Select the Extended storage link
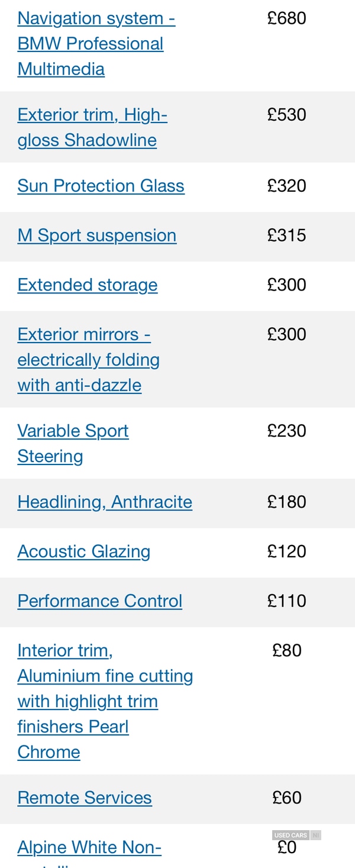Screen dimensions: 355x868 (88, 285)
